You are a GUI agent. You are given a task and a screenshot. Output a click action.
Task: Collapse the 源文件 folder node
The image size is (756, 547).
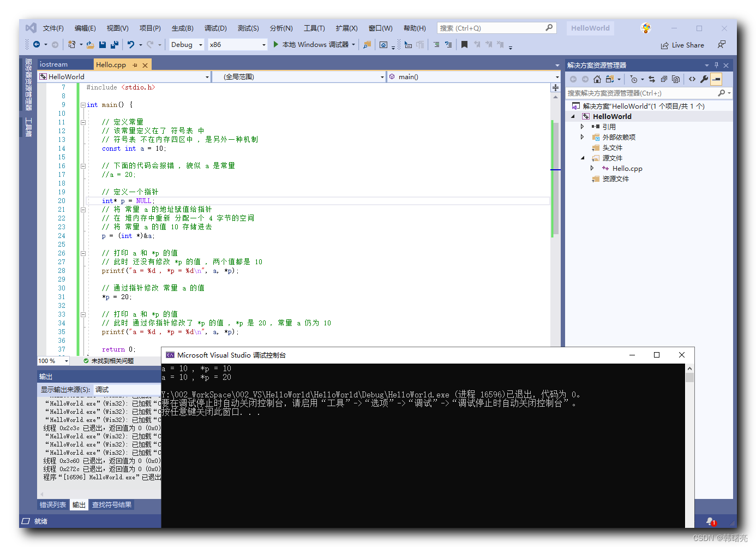tap(582, 158)
